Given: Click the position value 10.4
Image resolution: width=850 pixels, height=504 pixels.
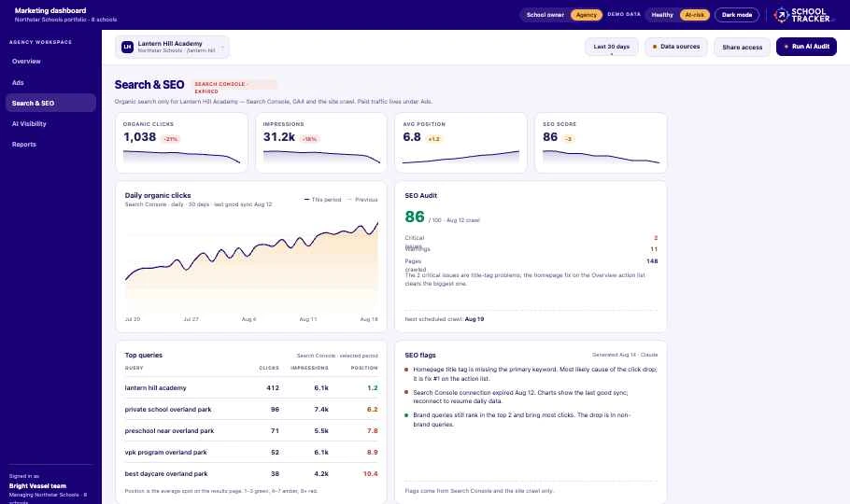Looking at the screenshot, I should tap(370, 473).
